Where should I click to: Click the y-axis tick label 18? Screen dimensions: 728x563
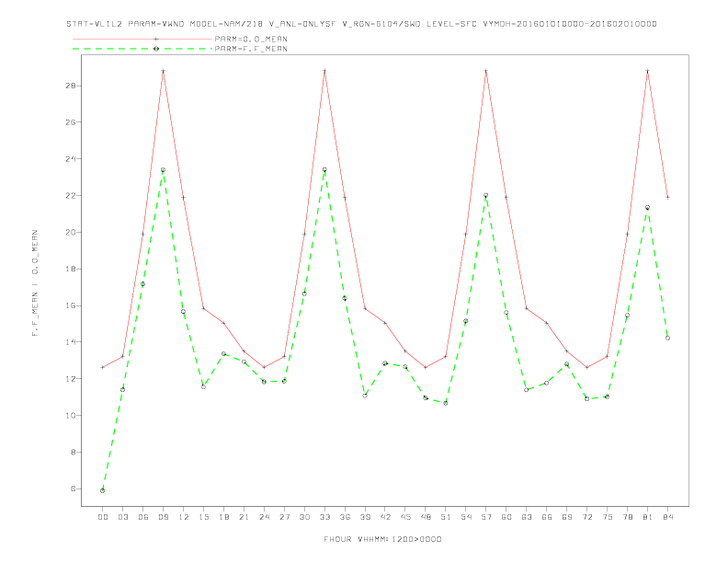click(72, 269)
